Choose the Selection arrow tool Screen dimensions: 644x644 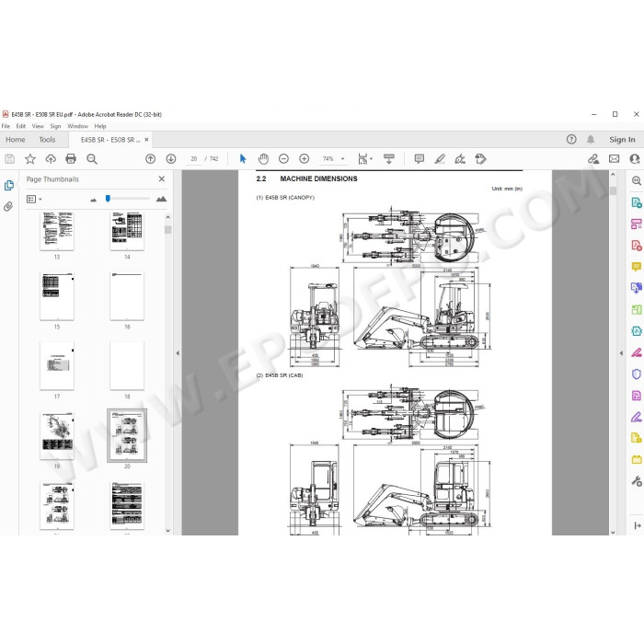pos(243,158)
